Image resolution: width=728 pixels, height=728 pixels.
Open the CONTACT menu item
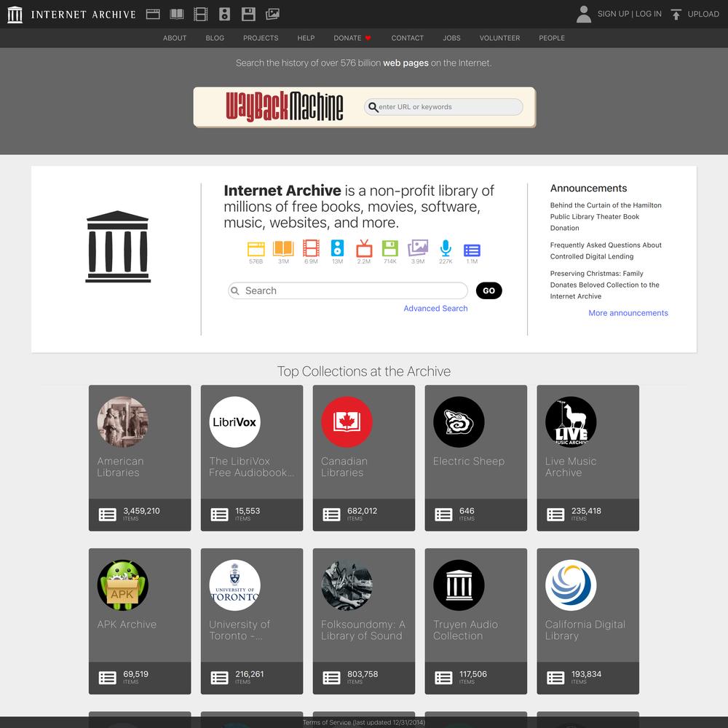click(x=408, y=38)
